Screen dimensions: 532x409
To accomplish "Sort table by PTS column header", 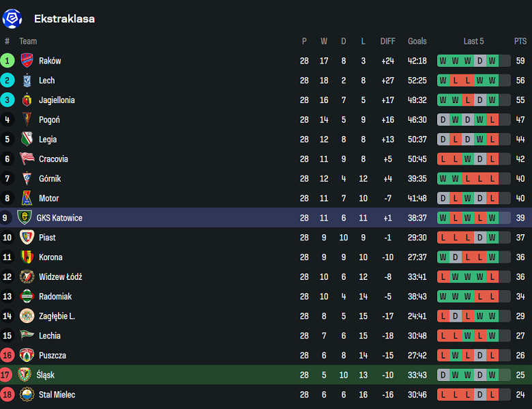I will 520,42.
